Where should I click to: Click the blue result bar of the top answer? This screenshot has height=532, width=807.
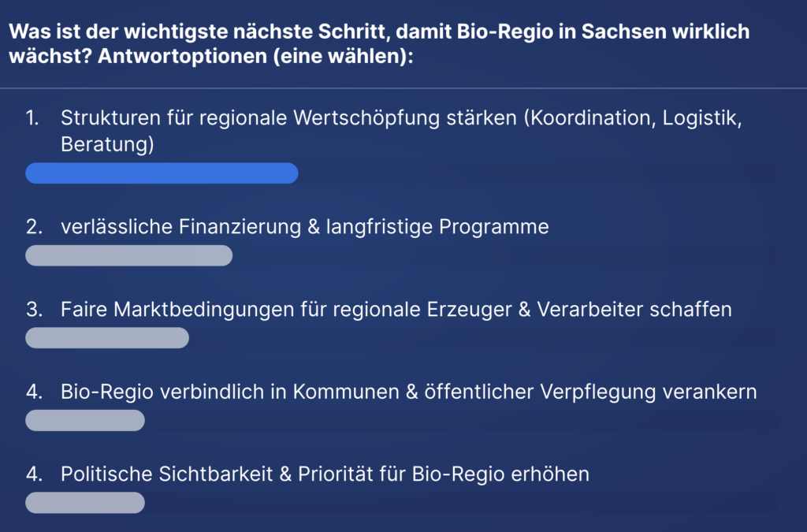tap(162, 173)
